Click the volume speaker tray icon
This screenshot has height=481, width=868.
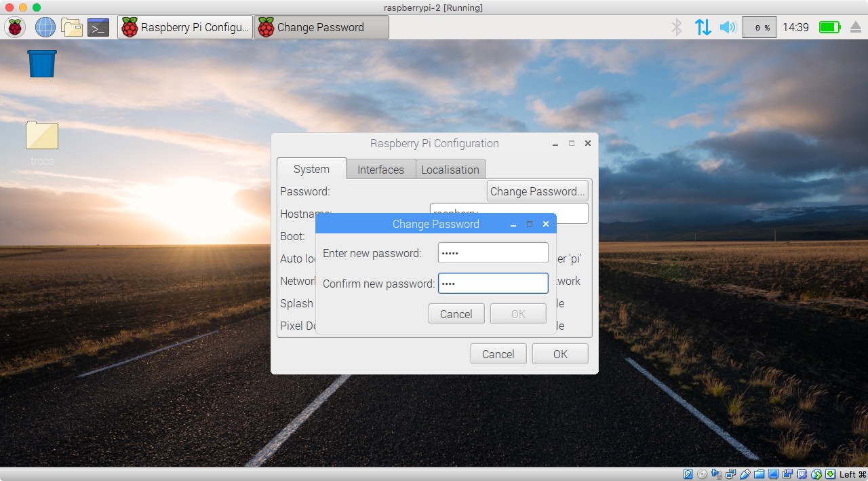[728, 27]
